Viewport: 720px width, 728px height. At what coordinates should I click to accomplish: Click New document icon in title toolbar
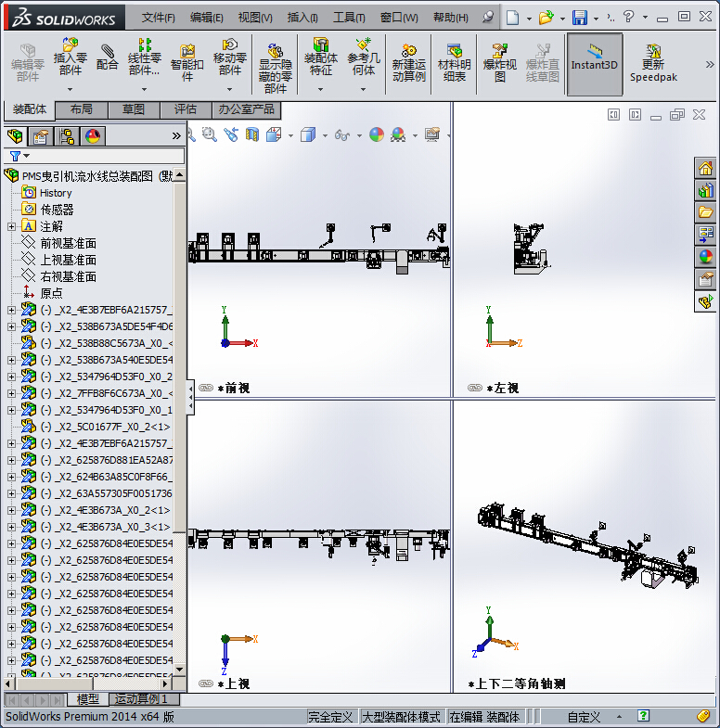point(512,18)
